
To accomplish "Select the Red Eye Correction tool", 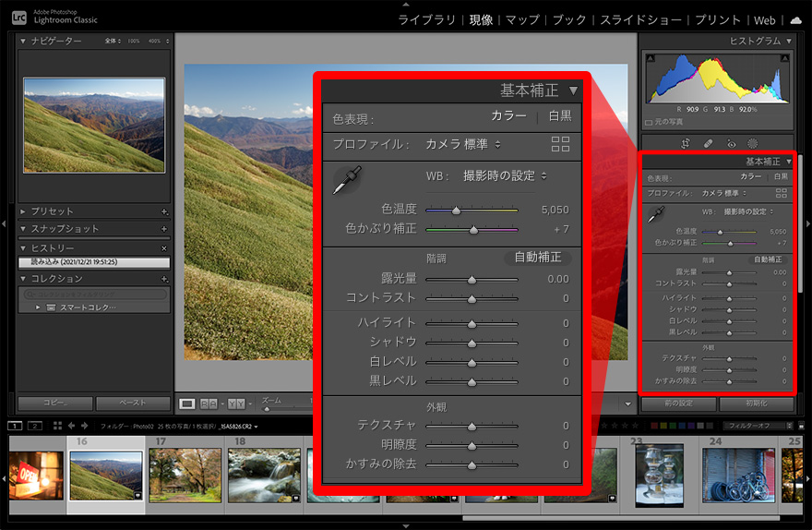I will coord(731,144).
